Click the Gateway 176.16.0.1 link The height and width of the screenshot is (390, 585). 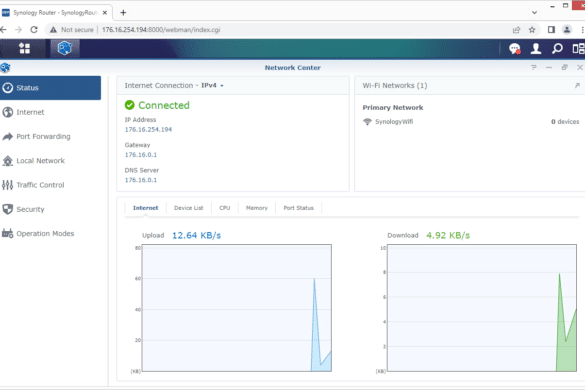tap(141, 155)
